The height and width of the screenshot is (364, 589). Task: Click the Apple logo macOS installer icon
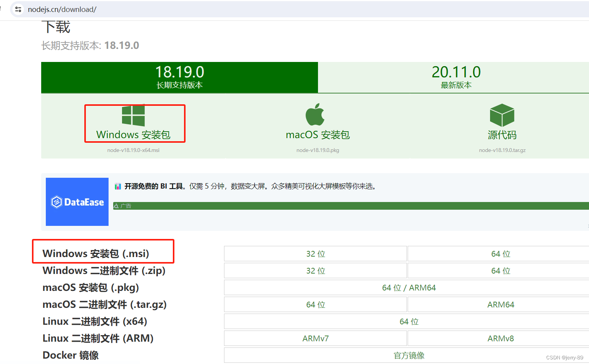(x=315, y=114)
